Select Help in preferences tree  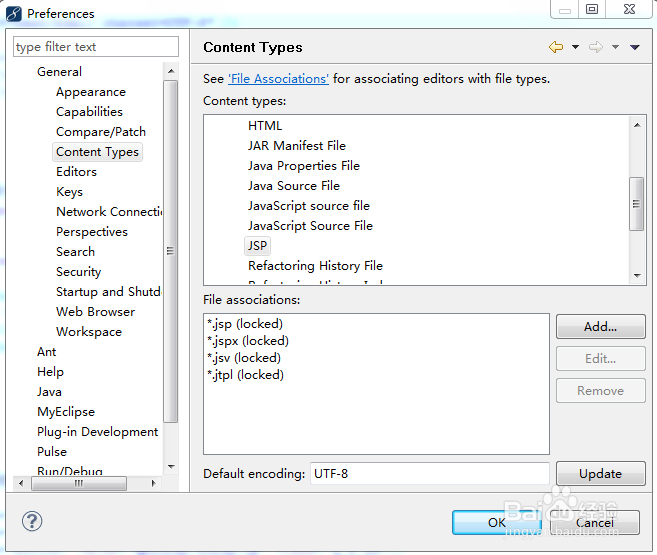pos(50,372)
